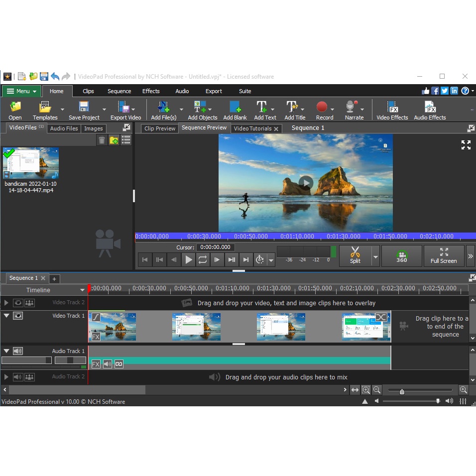Toggle loop playback button
The image size is (476, 476).
pos(203,259)
